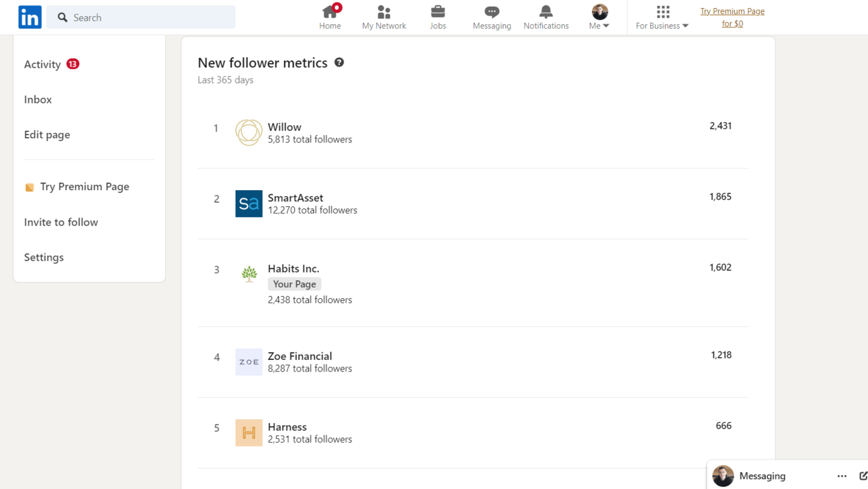The image size is (868, 489).
Task: Click the 12,270 total followers text
Action: click(x=312, y=210)
